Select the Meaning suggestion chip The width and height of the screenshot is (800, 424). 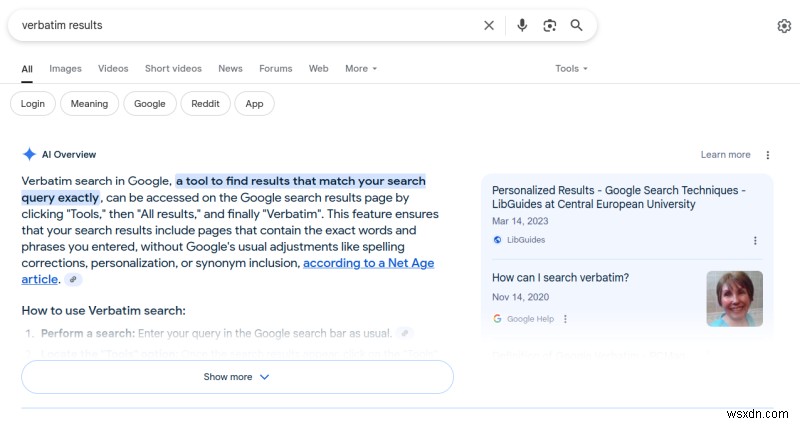[89, 104]
